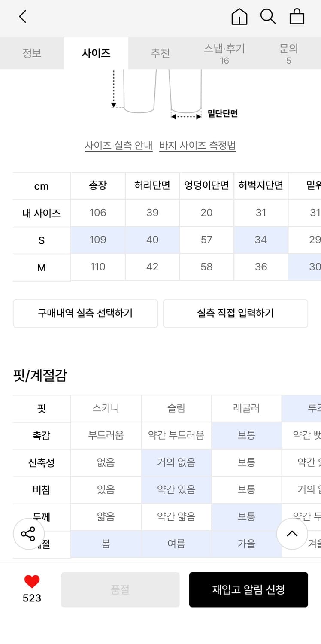Open the home screen via house icon

(239, 17)
